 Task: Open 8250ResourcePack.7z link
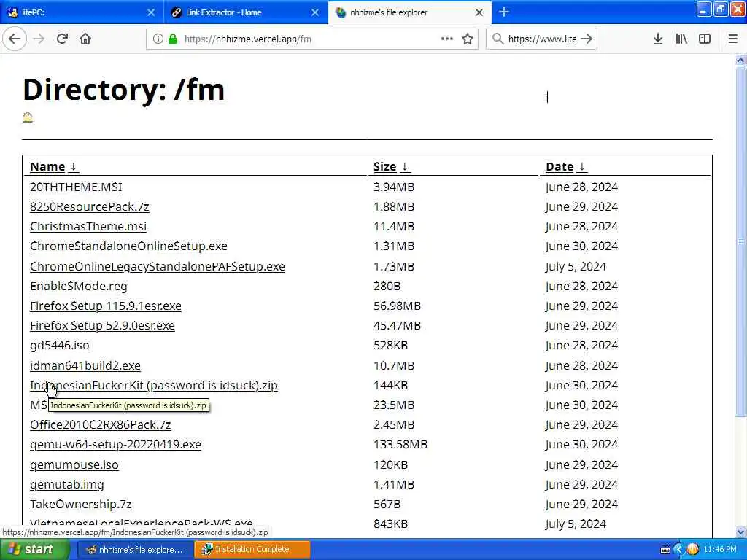point(90,206)
